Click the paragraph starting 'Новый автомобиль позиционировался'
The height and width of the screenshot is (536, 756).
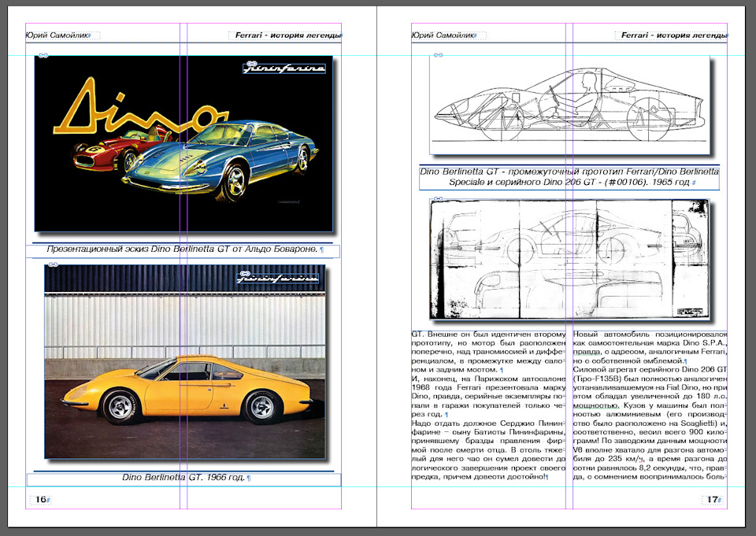650,347
